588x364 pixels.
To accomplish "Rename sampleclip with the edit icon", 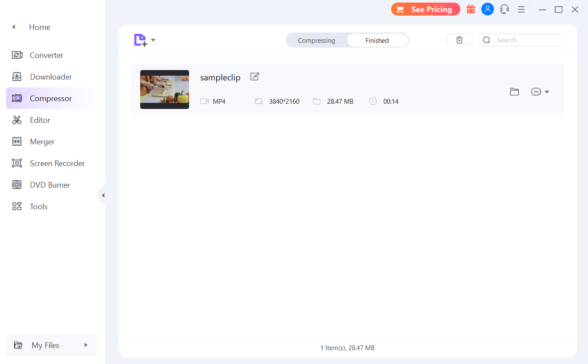I will 254,77.
